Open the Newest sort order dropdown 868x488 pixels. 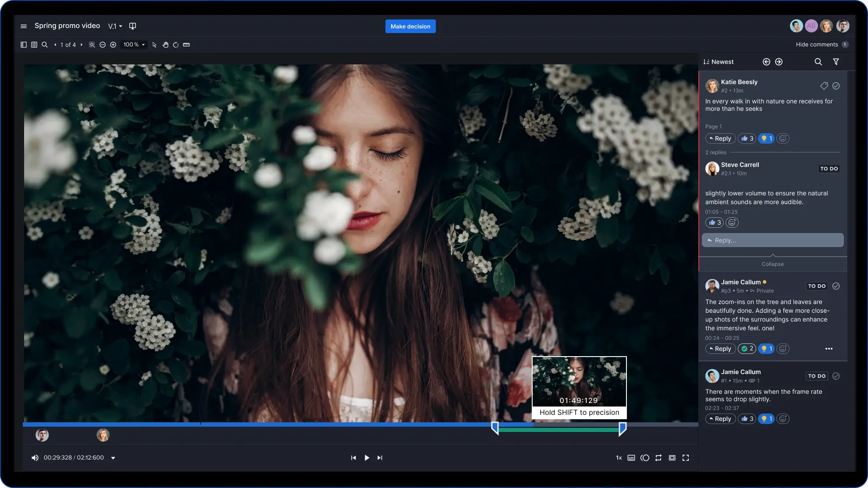[719, 61]
